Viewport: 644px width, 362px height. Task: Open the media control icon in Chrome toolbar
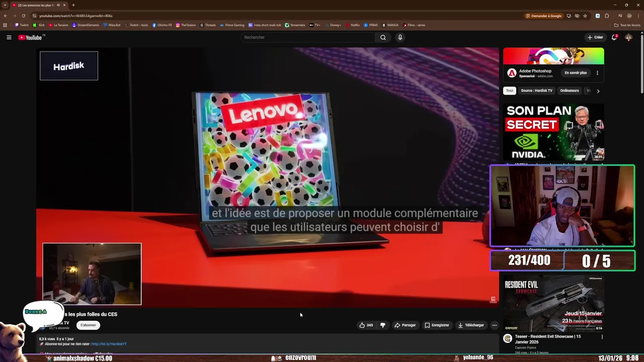point(620,16)
